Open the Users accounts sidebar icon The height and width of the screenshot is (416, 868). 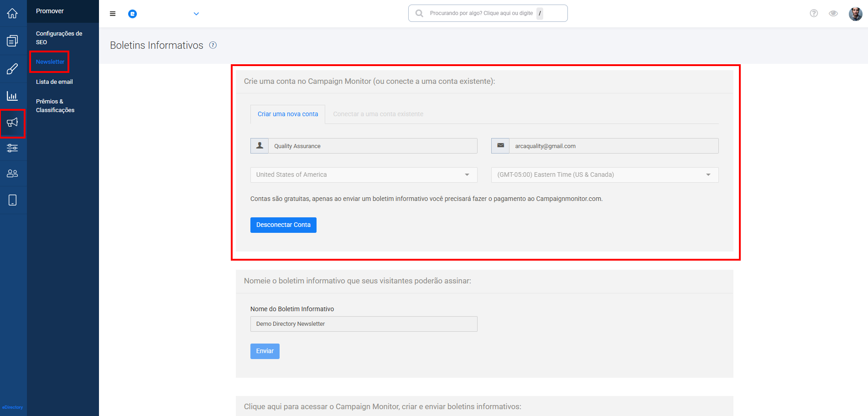(x=12, y=174)
